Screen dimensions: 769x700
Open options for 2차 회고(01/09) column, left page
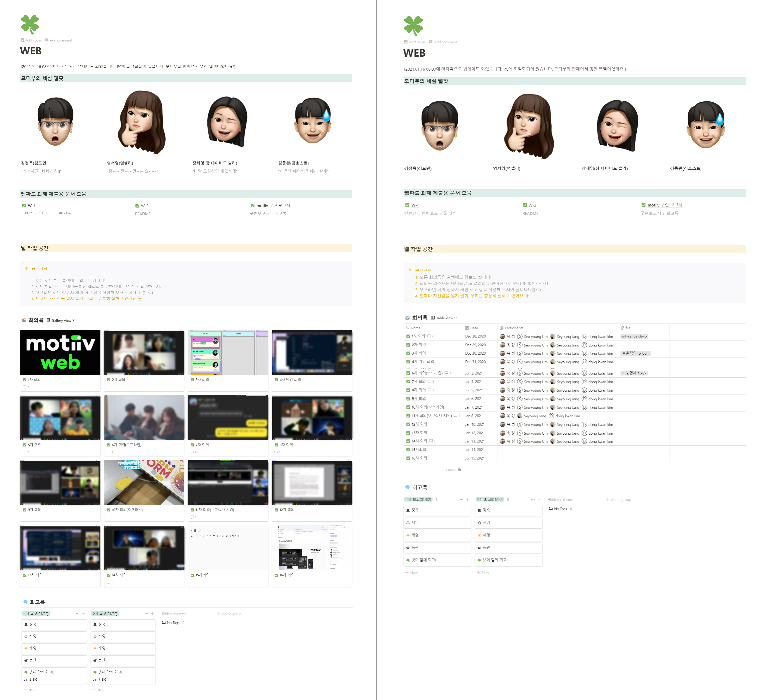(x=146, y=614)
